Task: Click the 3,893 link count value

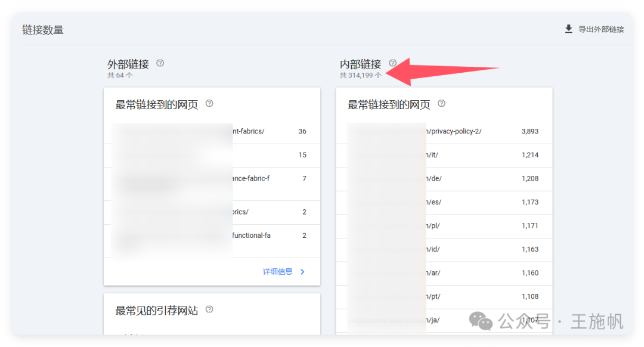Action: point(530,131)
